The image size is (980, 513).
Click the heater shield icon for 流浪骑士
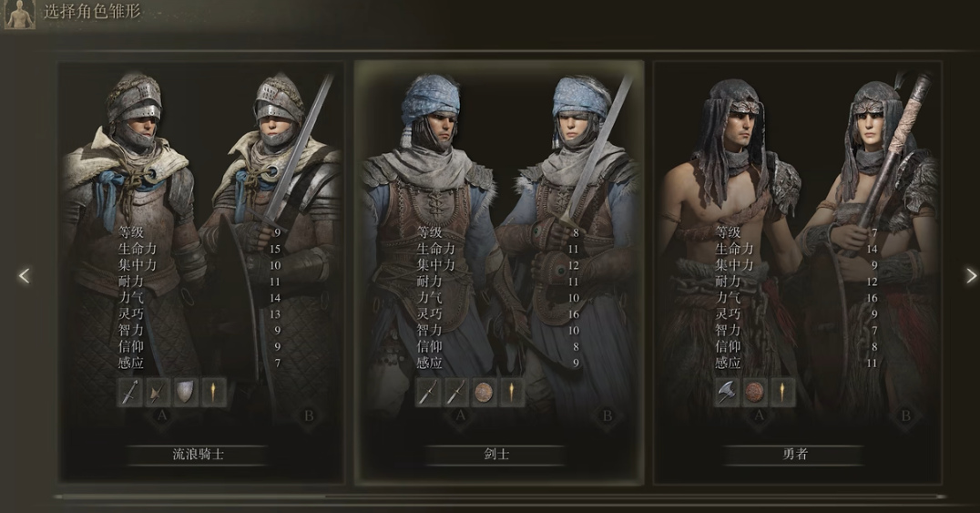point(186,392)
